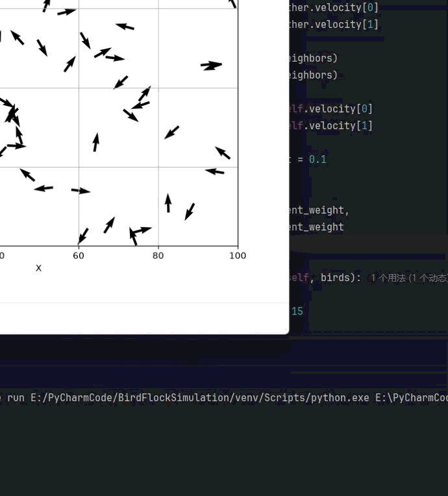Click the 'ther.velocity[1]' code line
Screen dimensions: 448x496
coord(334,25)
